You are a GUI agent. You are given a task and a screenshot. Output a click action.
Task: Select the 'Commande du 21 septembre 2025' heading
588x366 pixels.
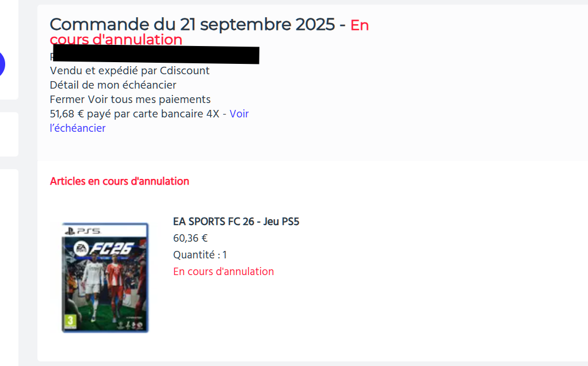192,25
